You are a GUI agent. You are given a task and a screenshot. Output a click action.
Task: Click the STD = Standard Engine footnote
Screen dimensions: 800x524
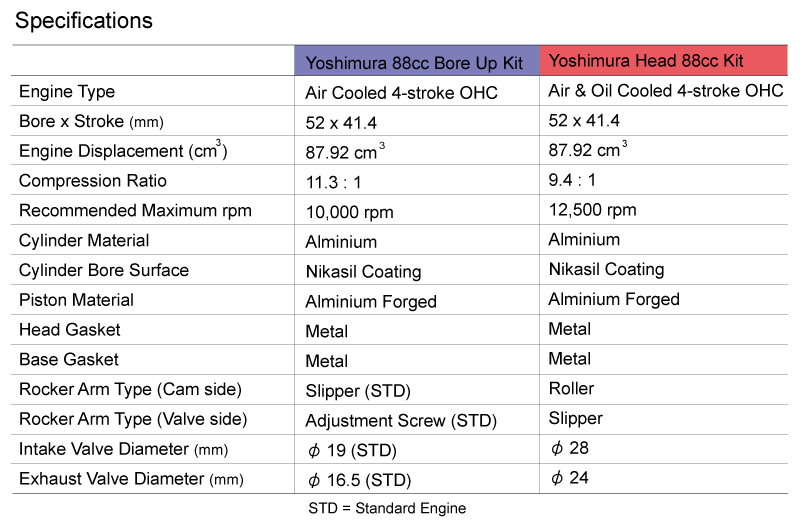[x=387, y=508]
